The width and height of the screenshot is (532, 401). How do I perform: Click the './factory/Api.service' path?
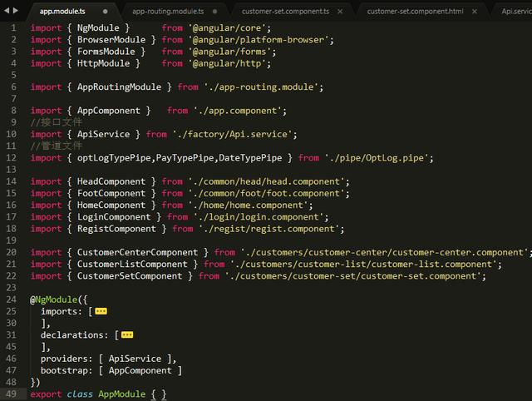(x=233, y=134)
